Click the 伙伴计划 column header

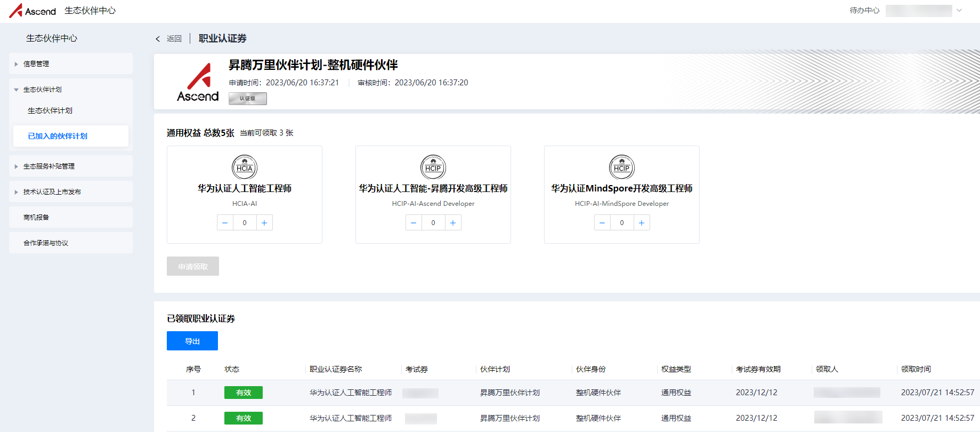coord(495,369)
